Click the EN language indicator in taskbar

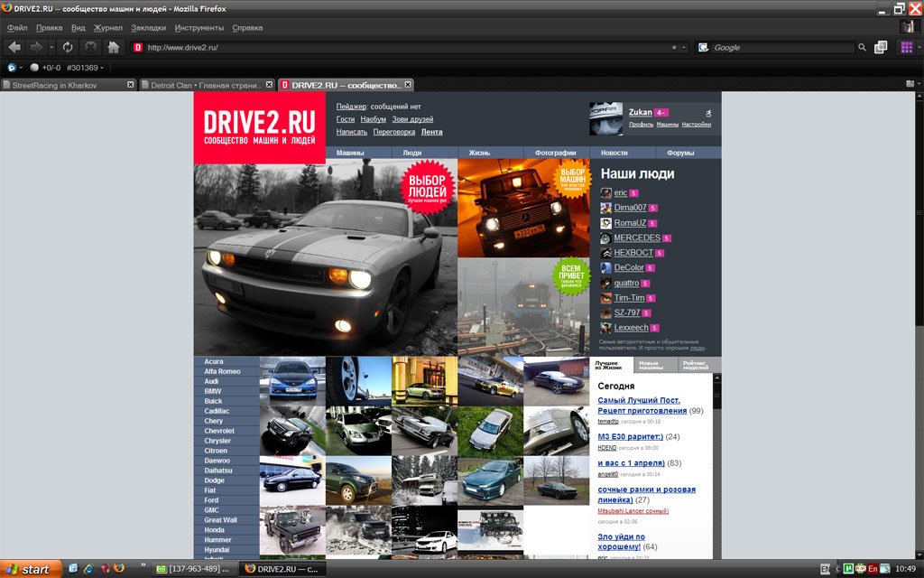point(825,569)
